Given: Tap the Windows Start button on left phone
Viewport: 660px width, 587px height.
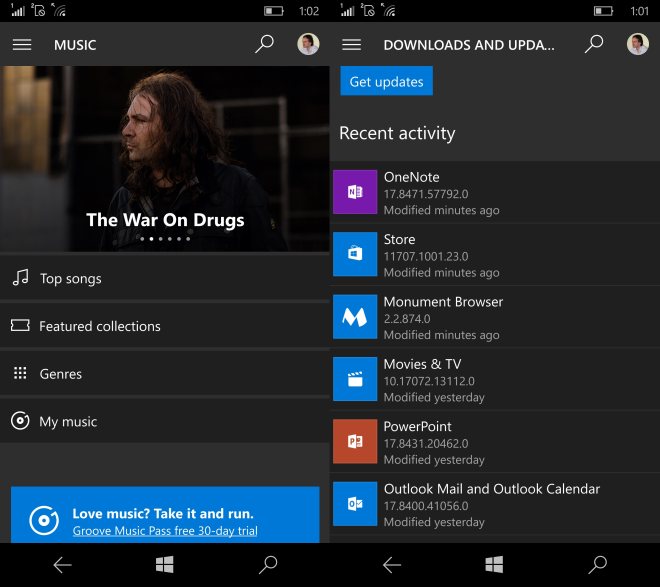Looking at the screenshot, I should point(164,565).
